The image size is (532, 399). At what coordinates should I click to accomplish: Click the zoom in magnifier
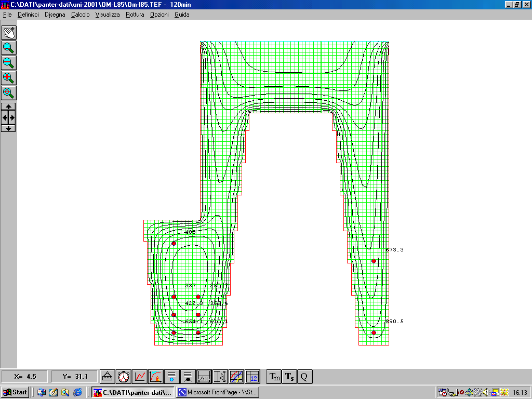click(9, 78)
